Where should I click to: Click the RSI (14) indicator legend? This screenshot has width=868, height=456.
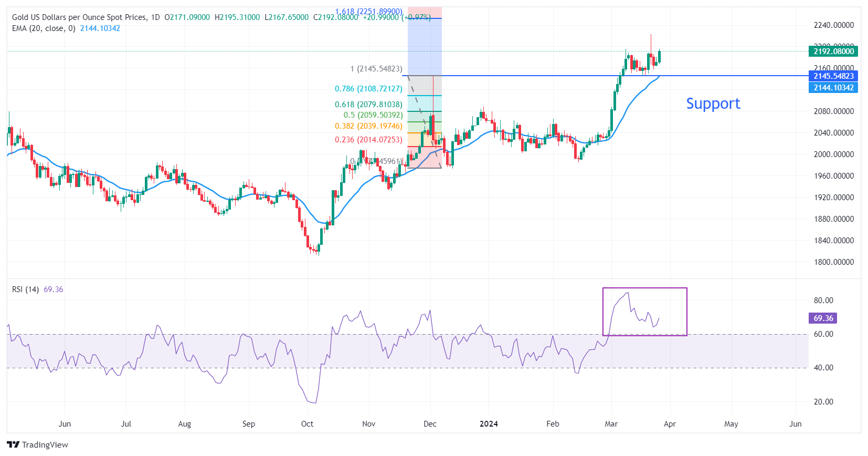pyautogui.click(x=26, y=289)
